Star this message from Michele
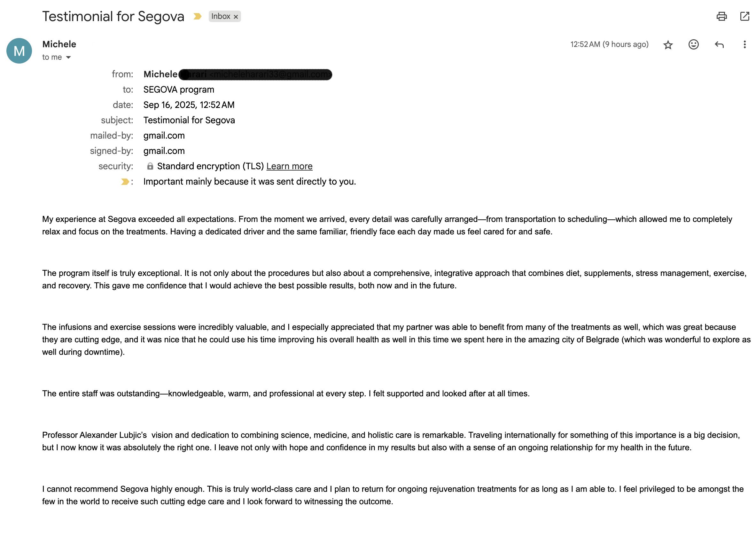 pos(668,44)
